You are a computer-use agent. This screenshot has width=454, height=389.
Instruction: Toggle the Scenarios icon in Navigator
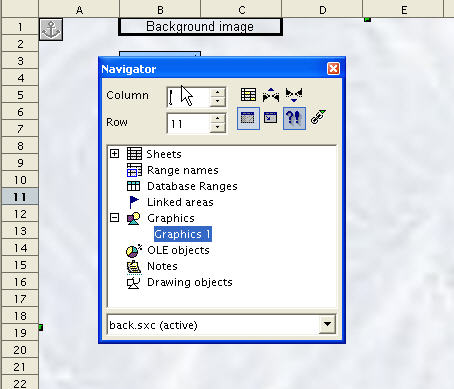point(294,118)
